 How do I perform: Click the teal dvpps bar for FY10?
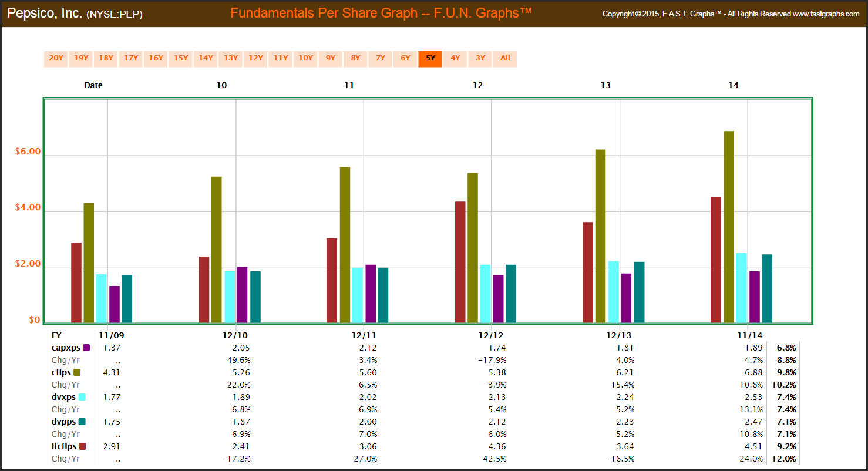click(255, 297)
